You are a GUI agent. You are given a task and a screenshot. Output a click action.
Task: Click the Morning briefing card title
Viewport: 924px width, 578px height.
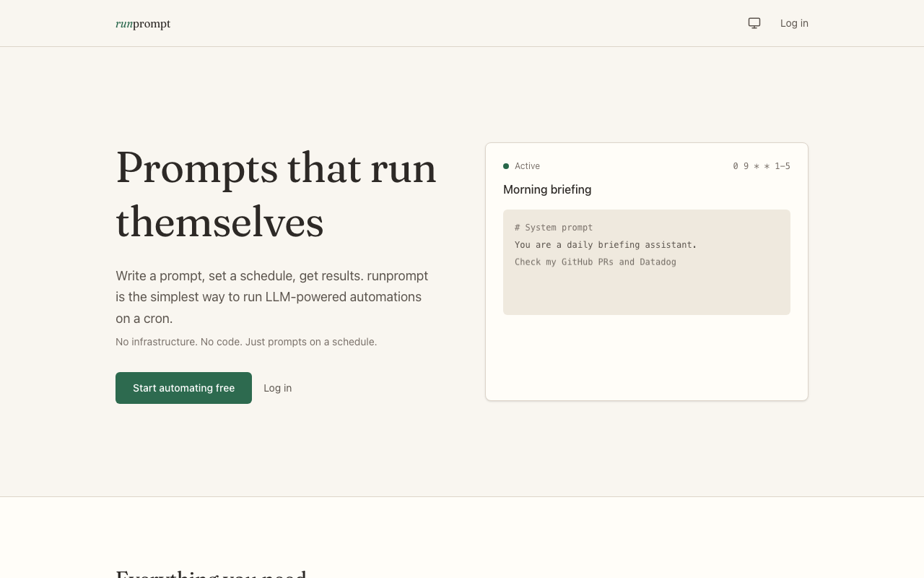(x=547, y=189)
